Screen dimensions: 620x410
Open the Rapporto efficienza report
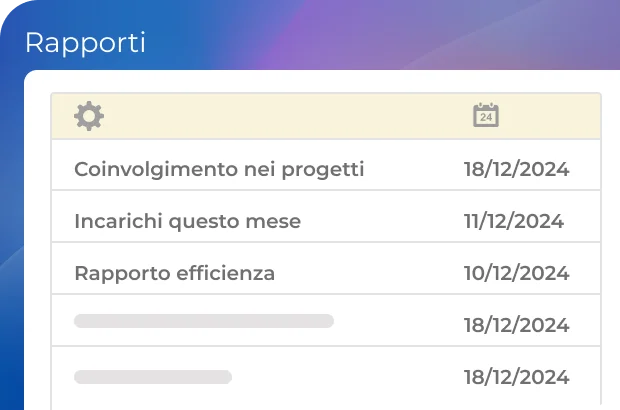point(174,273)
